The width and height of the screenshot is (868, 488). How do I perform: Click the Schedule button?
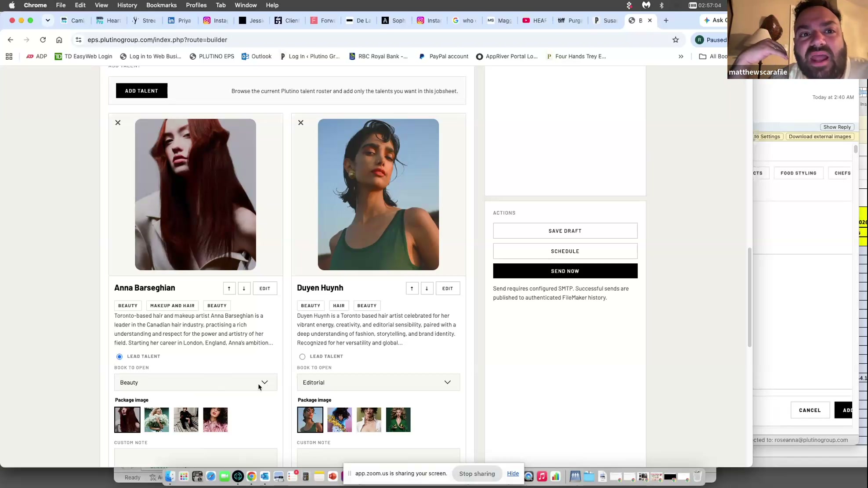(565, 251)
